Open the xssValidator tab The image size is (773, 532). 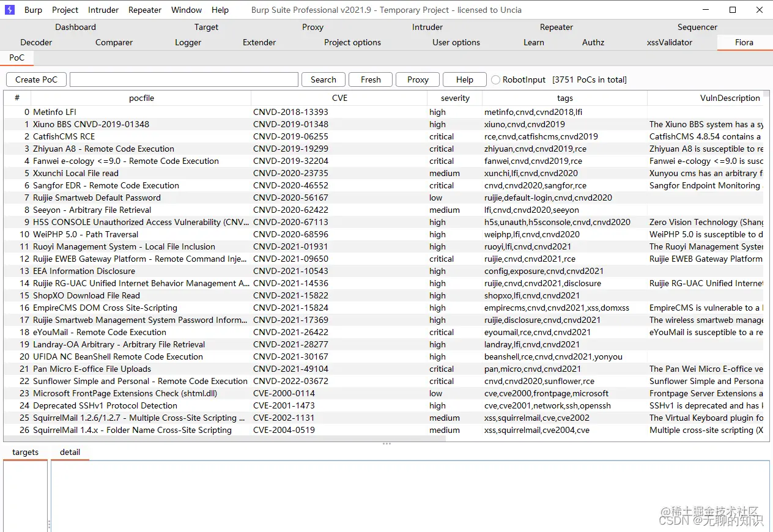tap(670, 42)
